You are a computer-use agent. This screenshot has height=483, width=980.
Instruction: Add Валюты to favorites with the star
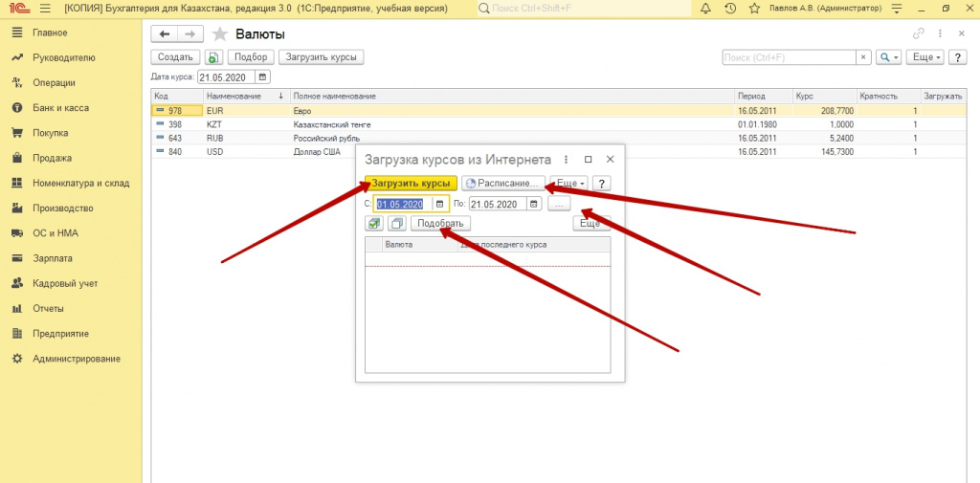220,34
